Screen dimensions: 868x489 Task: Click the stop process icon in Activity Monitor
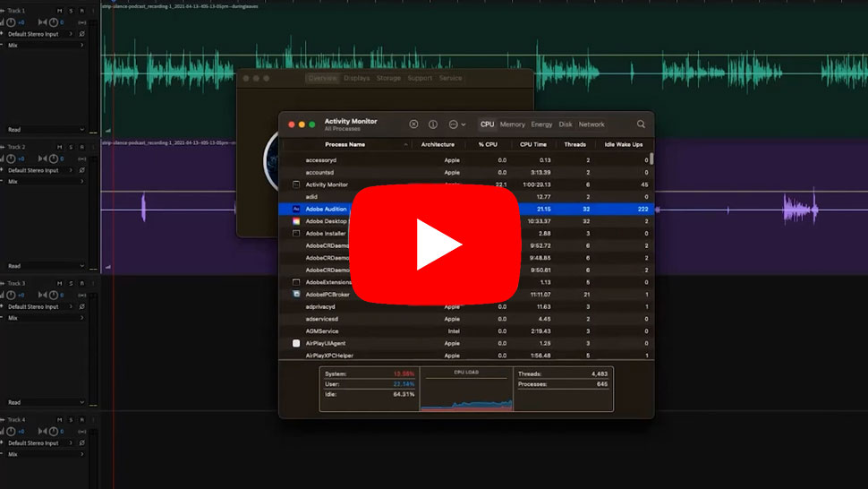tap(413, 124)
